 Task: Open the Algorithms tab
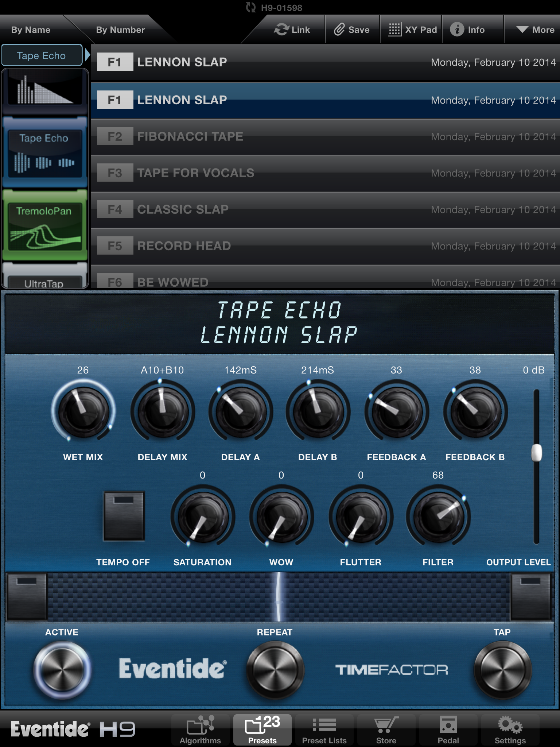click(x=200, y=729)
